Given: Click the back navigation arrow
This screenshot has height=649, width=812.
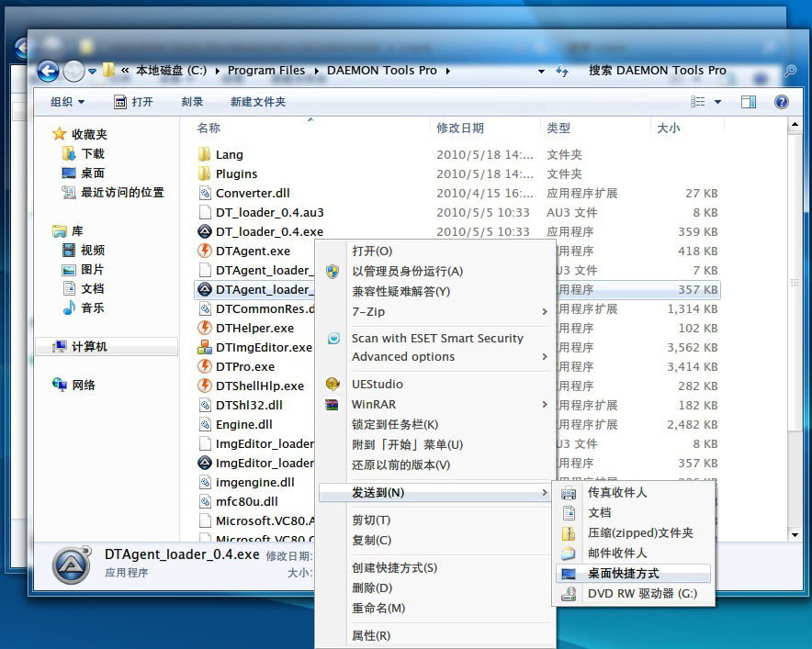Looking at the screenshot, I should click(48, 71).
